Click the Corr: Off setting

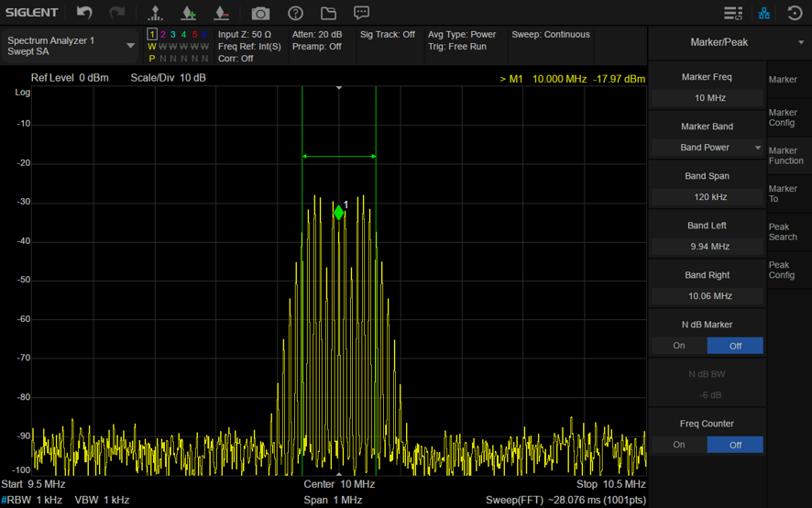(x=236, y=59)
